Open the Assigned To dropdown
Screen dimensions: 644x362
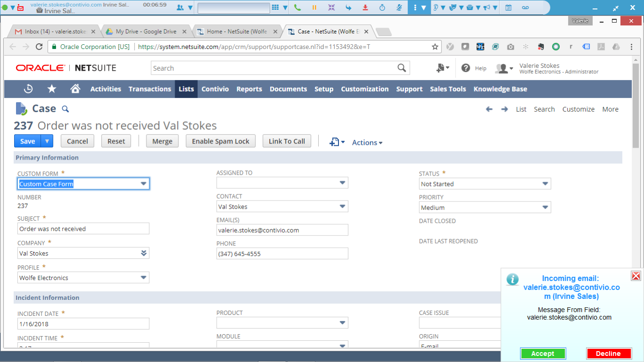tap(343, 182)
